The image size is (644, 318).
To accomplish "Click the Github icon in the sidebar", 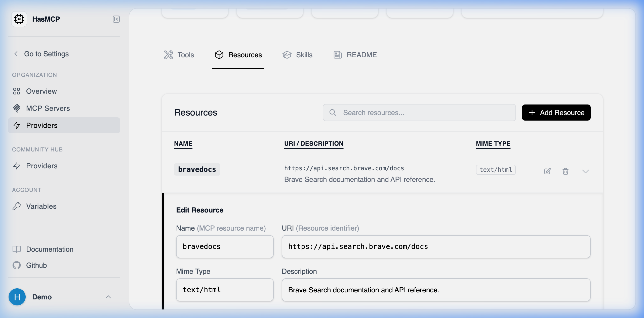I will click(x=17, y=265).
